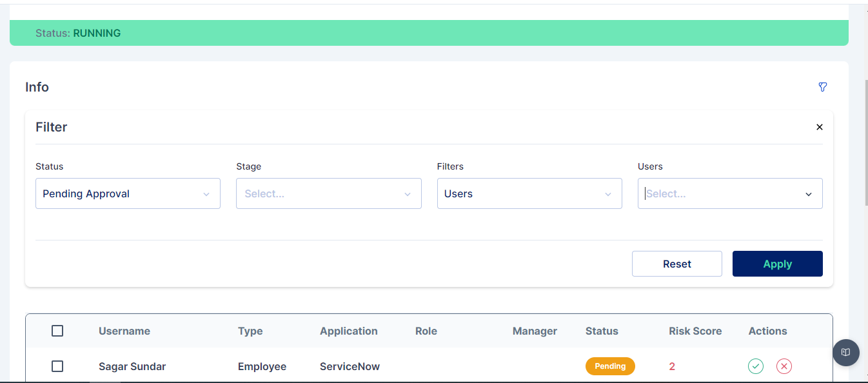Click chevron arrow in Stage dropdown
This screenshot has width=868, height=383.
point(408,194)
